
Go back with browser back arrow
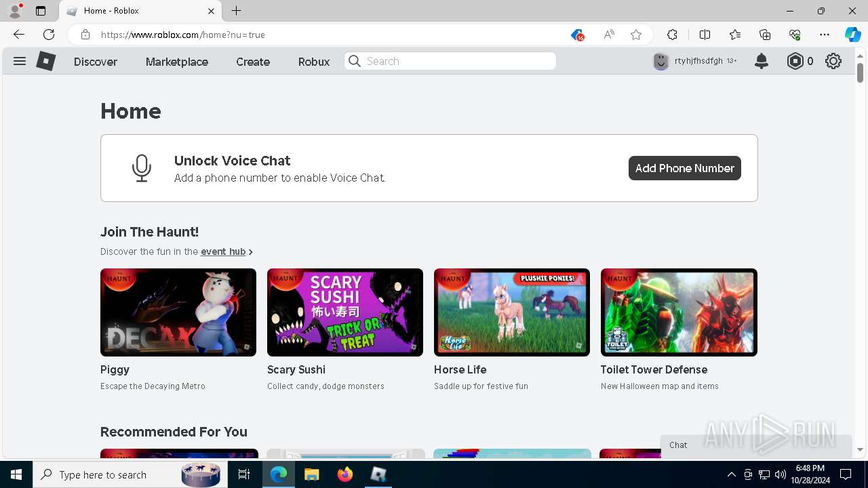point(19,35)
